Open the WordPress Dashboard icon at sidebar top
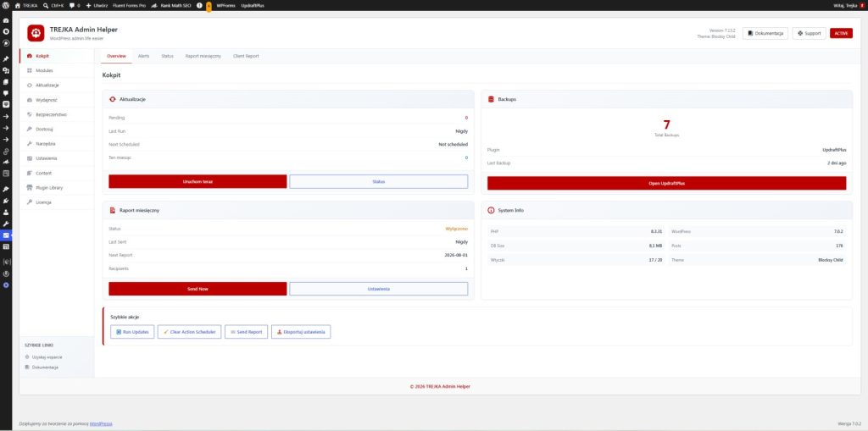Viewport: 868px width, 431px height. pos(6,20)
